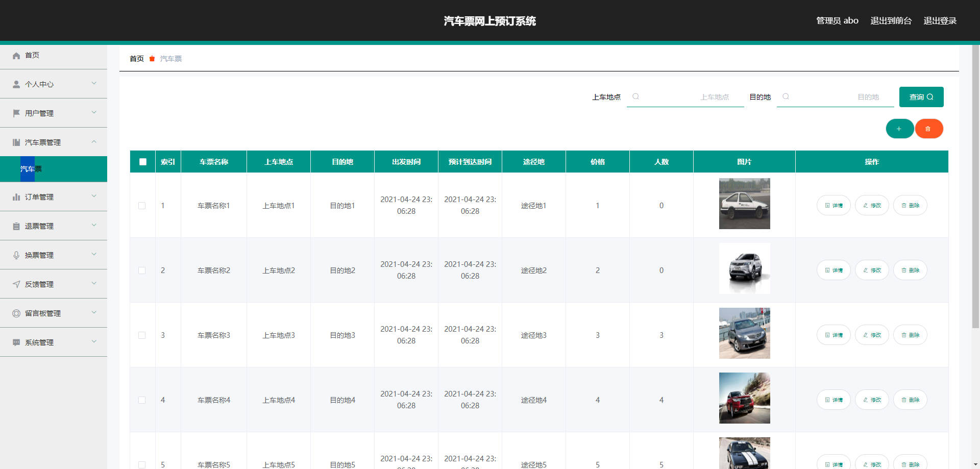Click the icon beside 汽车票管理
This screenshot has width=980, height=469.
tap(16, 142)
